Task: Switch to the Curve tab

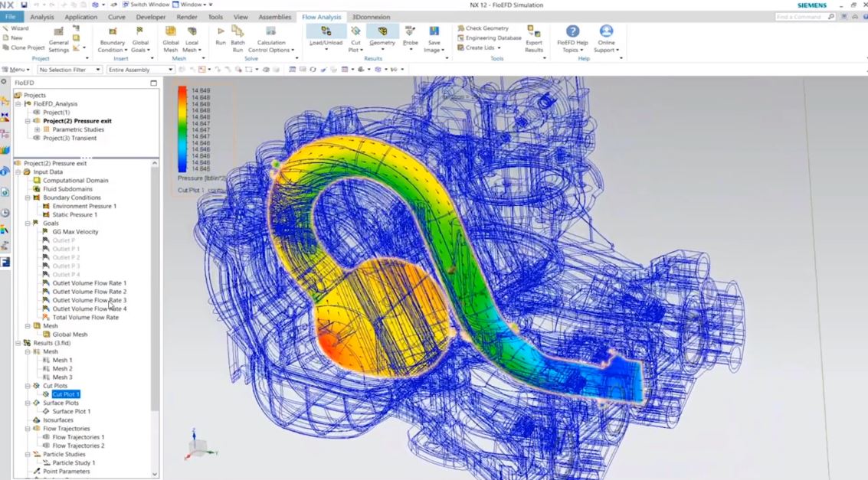Action: (x=116, y=17)
